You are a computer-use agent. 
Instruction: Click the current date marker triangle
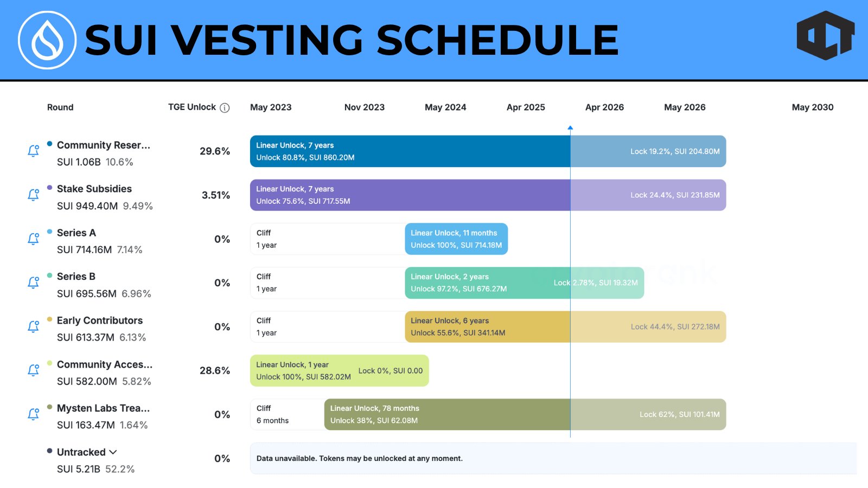point(570,128)
